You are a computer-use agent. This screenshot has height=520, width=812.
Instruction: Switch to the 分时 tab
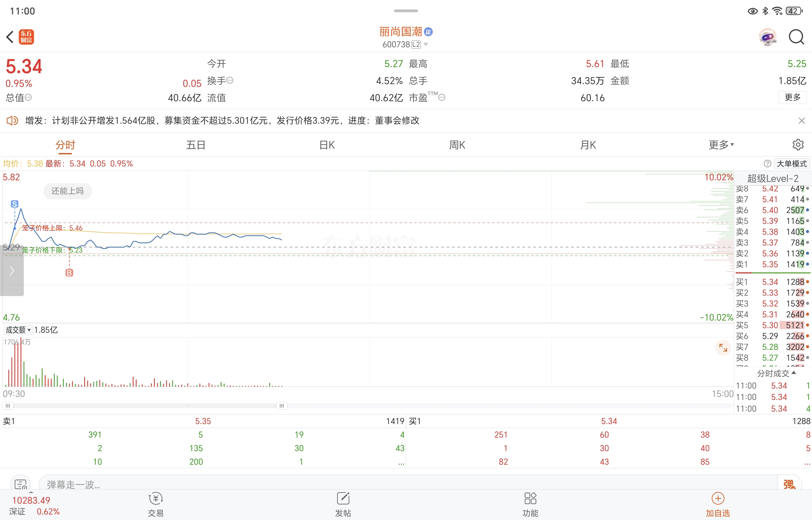[65, 145]
